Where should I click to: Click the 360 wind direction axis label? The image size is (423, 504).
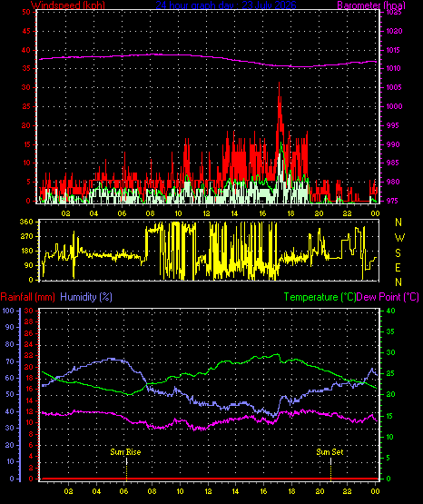coord(26,222)
